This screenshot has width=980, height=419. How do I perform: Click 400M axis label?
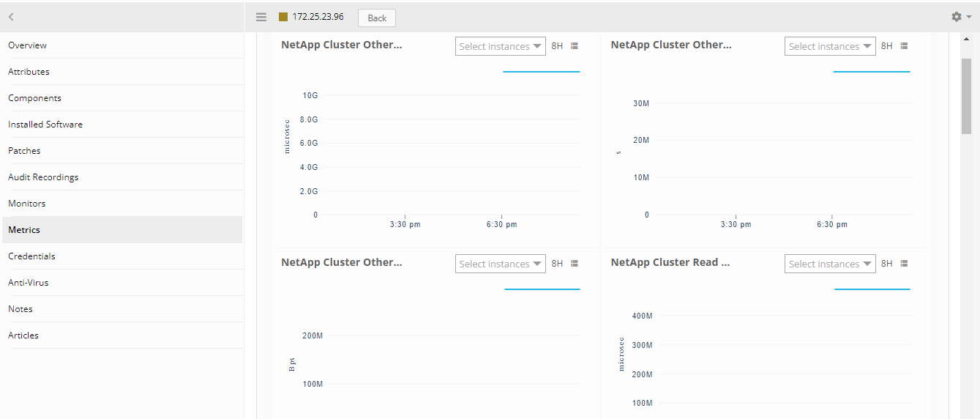click(x=642, y=316)
